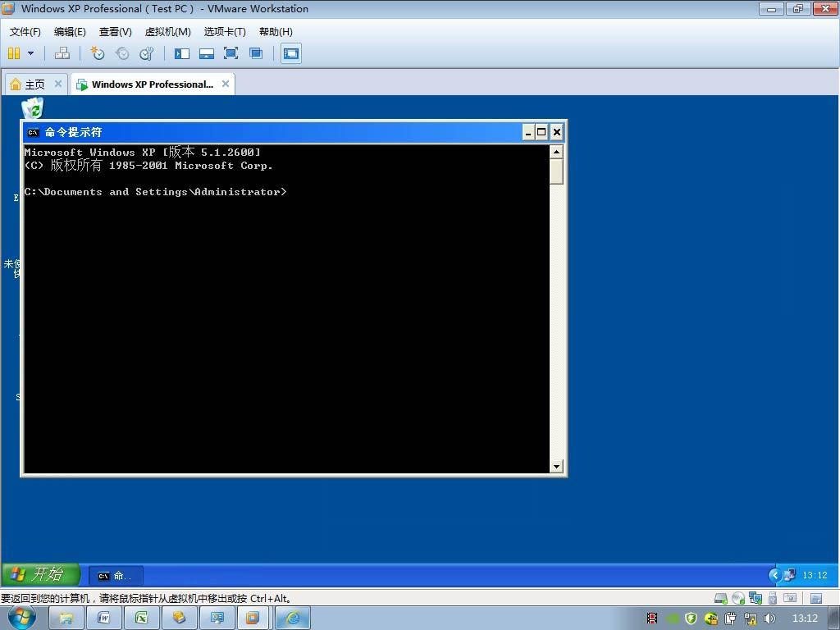Viewport: 840px width, 630px height.
Task: Open the 文件(F) menu
Action: tap(25, 32)
